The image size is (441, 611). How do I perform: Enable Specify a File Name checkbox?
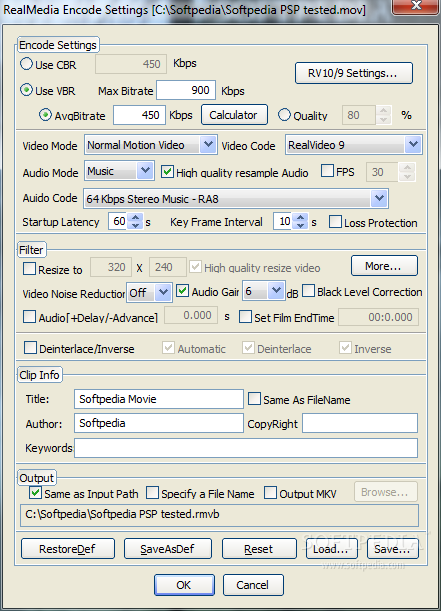152,493
